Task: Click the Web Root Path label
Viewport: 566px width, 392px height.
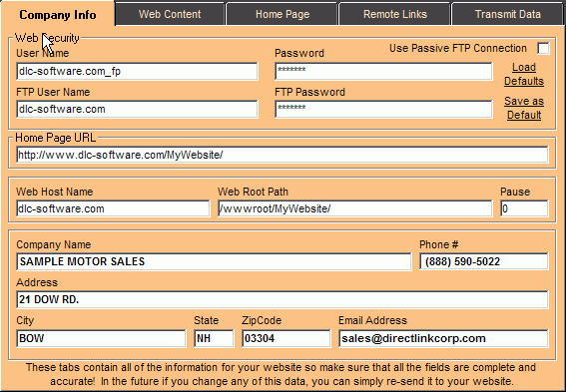Action: (x=253, y=192)
